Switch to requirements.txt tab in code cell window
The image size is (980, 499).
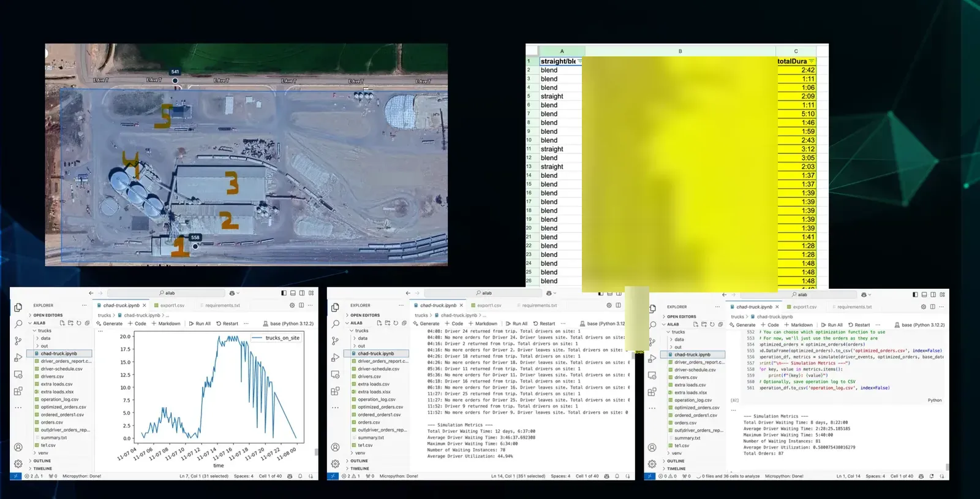[854, 307]
